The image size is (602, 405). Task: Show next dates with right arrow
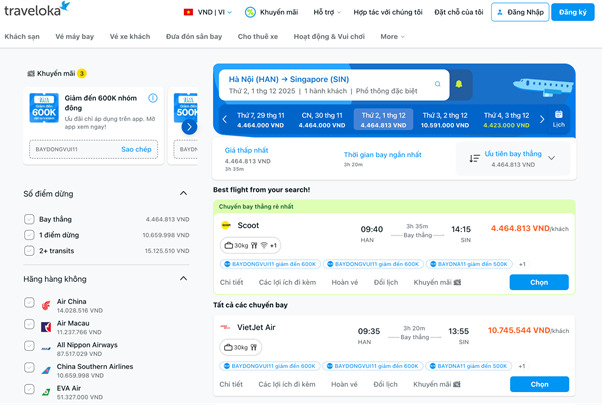[x=542, y=119]
